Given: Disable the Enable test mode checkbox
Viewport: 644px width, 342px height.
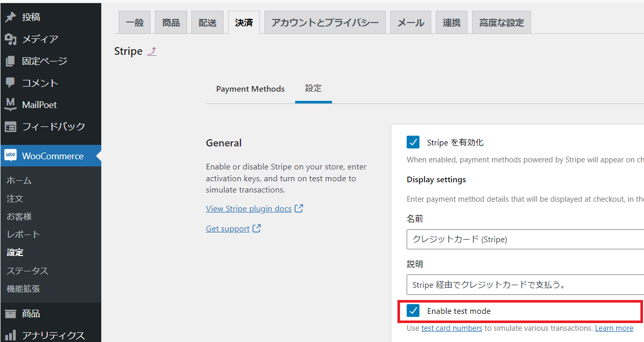Looking at the screenshot, I should (x=413, y=311).
